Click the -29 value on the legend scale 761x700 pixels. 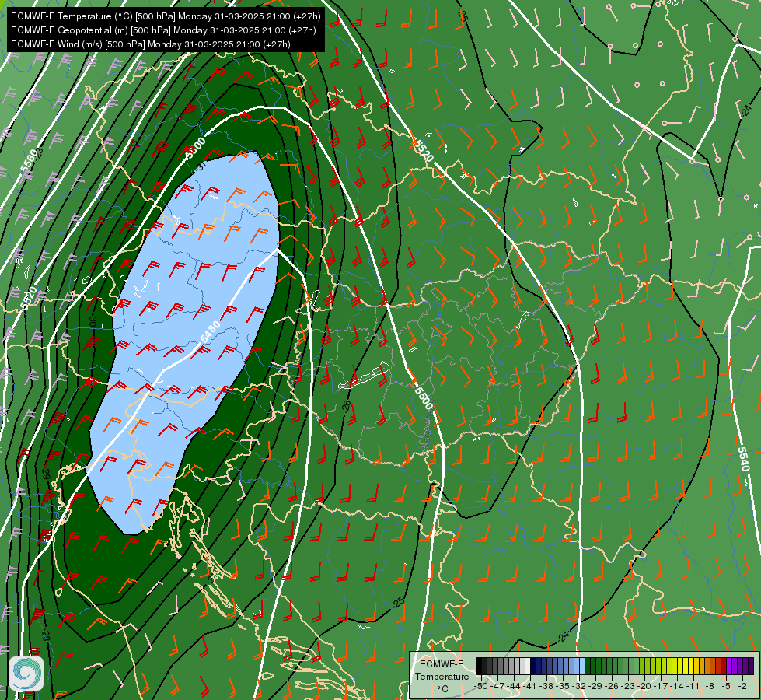point(596,686)
